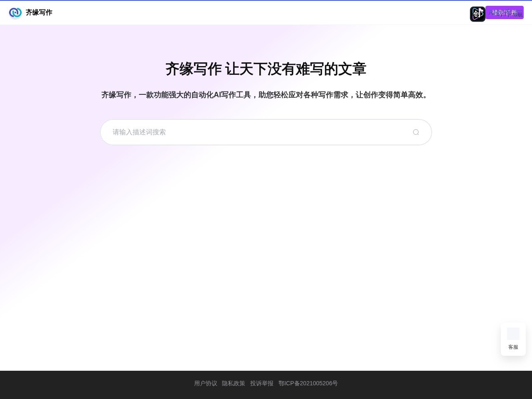Viewport: 532px width, 399px height.
Task: Open the 鄂ICP备2021005206号 link
Action: tap(308, 383)
